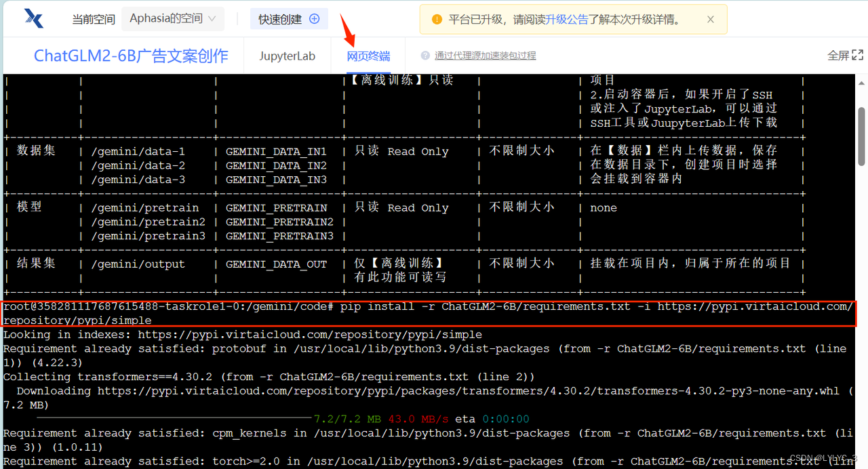Click the /gemini/pretrain path text
The image size is (868, 469).
144,208
